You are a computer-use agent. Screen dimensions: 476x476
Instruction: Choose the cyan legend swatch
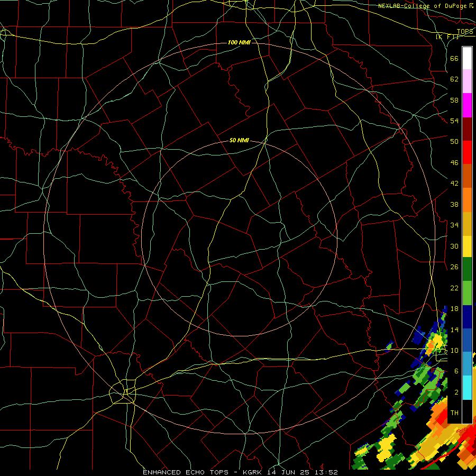click(467, 388)
